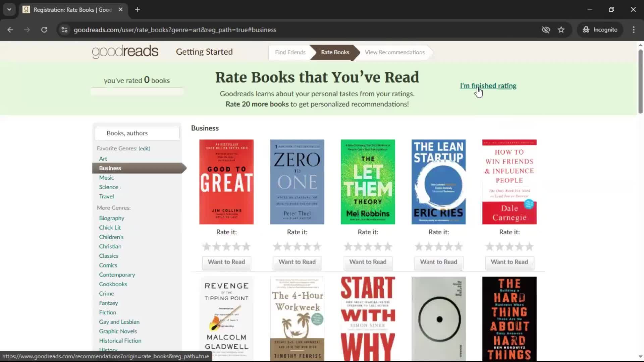Image resolution: width=644 pixels, height=362 pixels.
Task: Rate The Lean Startup two stars
Action: click(x=429, y=247)
